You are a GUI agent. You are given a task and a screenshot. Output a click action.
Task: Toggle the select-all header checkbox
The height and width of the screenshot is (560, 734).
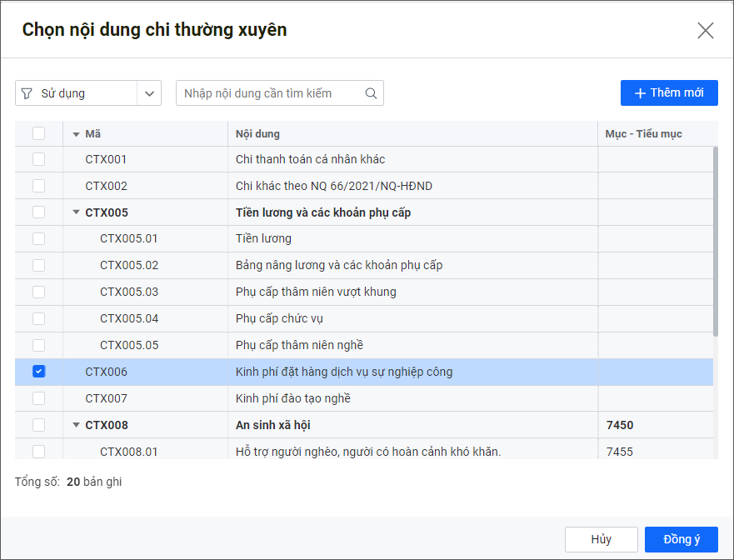point(38,133)
